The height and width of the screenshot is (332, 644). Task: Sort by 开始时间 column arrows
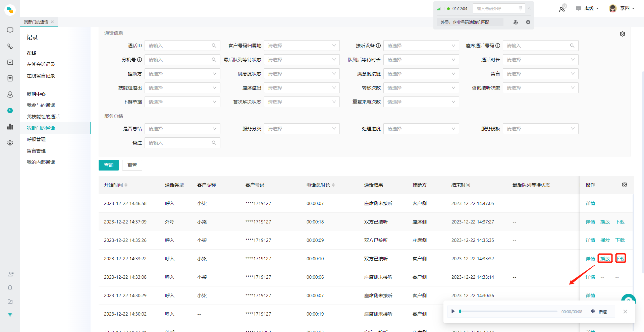pos(126,185)
